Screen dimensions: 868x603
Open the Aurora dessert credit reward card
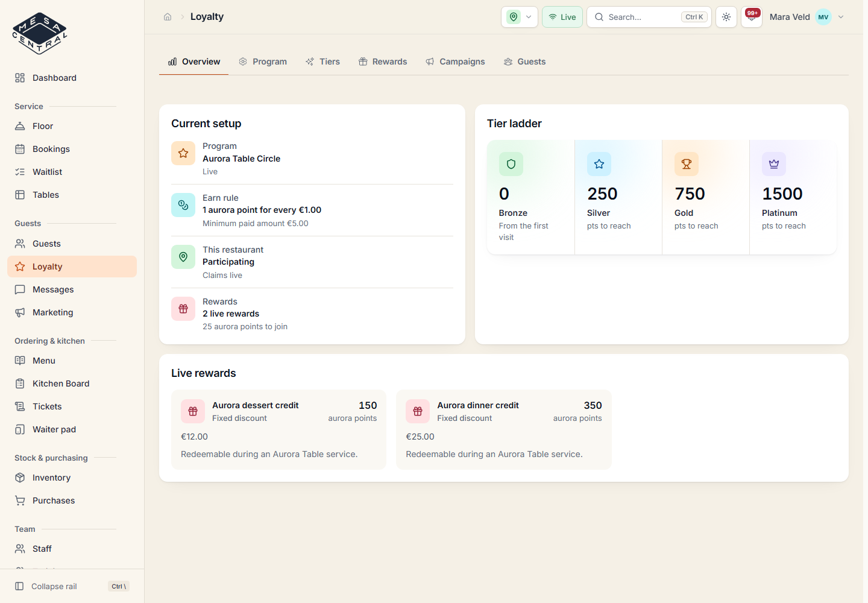pos(278,429)
